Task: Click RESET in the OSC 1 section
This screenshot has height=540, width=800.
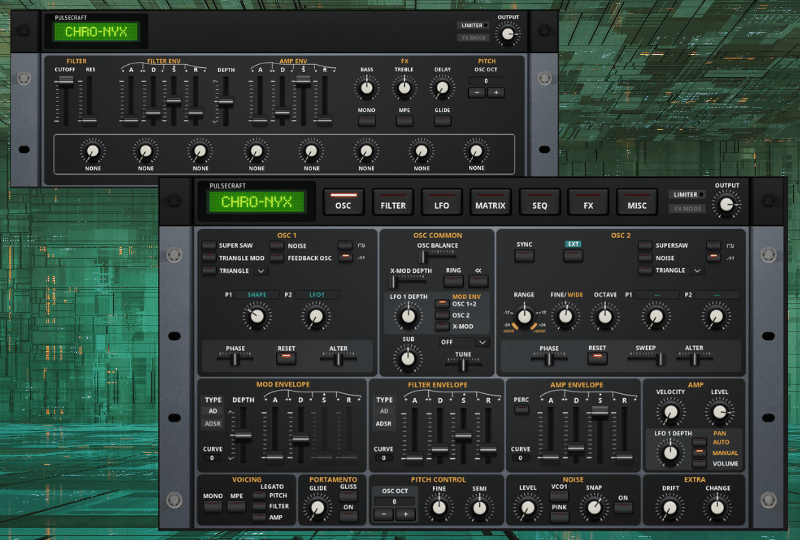Action: tap(286, 358)
